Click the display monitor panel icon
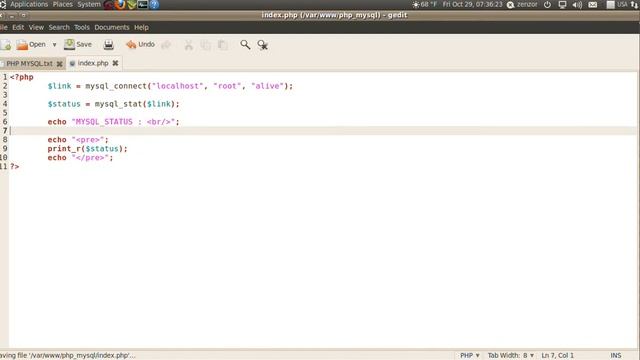The width and height of the screenshot is (640, 360). click(x=562, y=4)
